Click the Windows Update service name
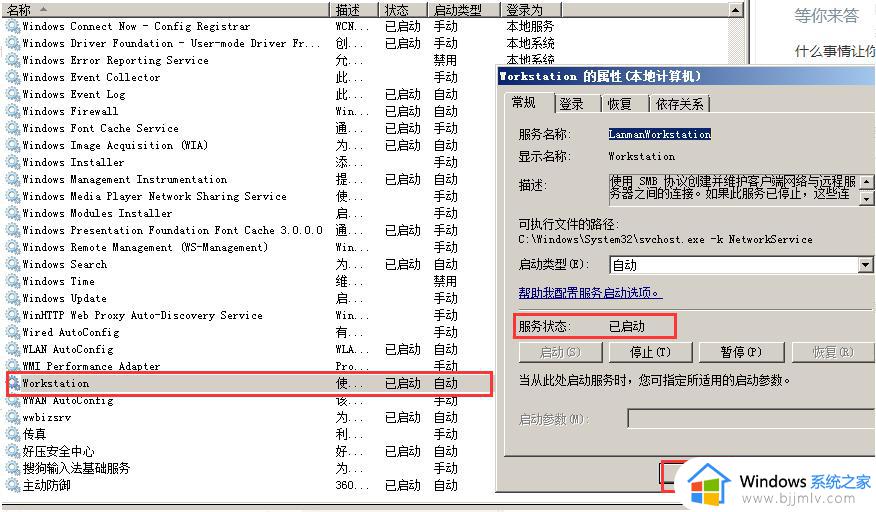This screenshot has height=512, width=876. click(64, 298)
